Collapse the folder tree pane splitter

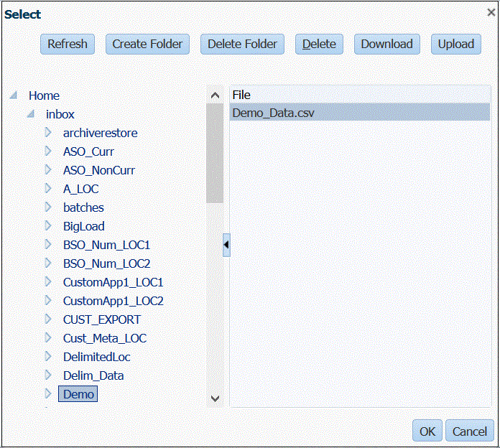[226, 245]
